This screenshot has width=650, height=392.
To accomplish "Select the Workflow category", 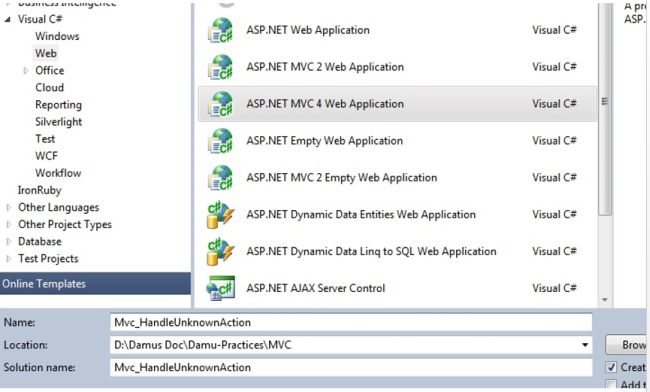I will [58, 173].
